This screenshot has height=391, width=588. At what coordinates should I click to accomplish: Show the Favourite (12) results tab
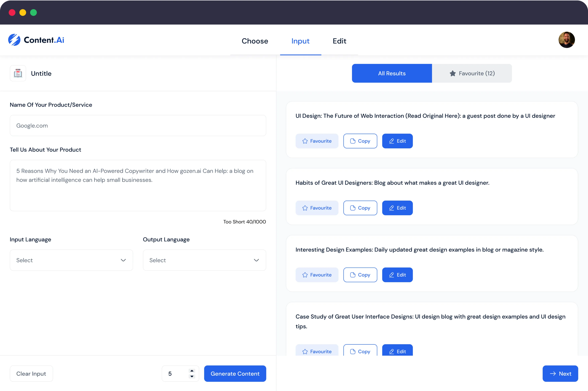(x=472, y=73)
